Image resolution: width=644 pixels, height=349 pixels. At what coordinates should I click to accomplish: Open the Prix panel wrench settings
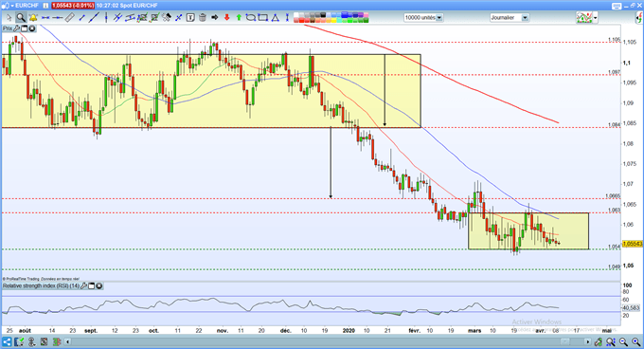(x=16, y=28)
